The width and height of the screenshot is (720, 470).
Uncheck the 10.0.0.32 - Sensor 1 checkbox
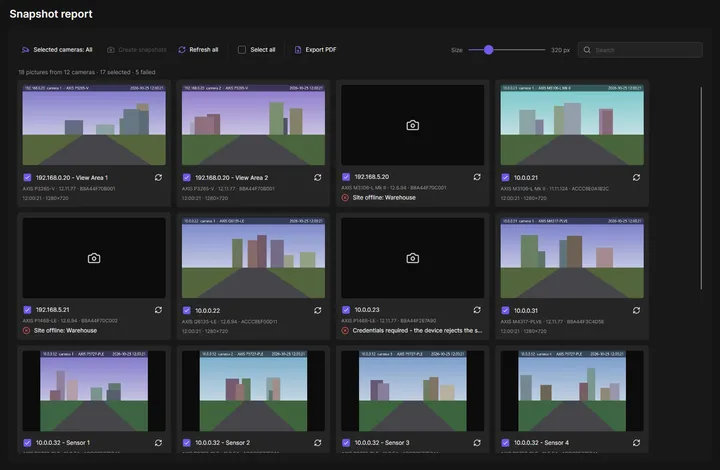point(28,442)
